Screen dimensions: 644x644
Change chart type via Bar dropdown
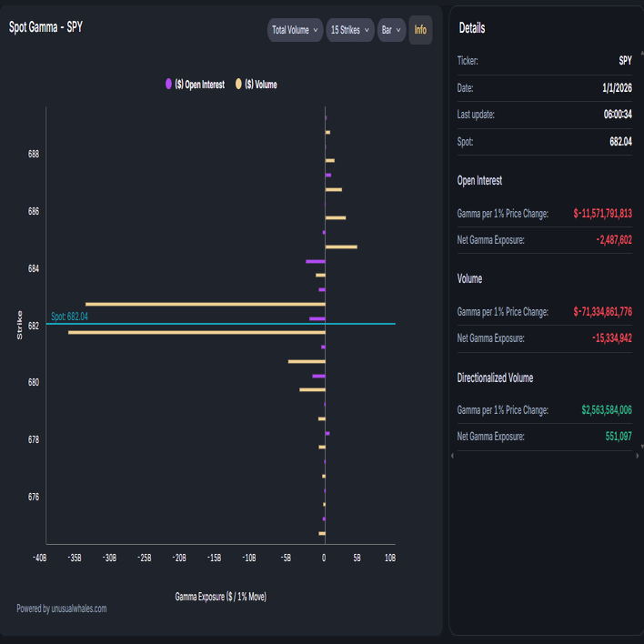(391, 30)
